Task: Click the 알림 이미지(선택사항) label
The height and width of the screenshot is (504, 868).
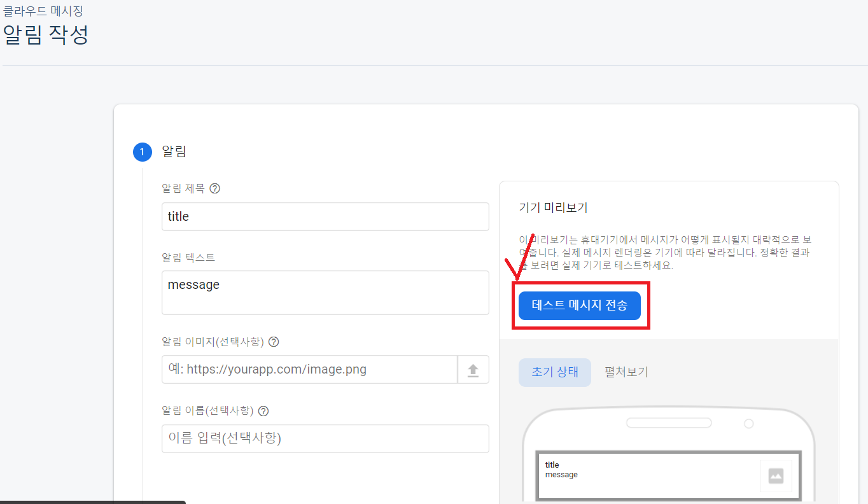Action: pos(213,342)
